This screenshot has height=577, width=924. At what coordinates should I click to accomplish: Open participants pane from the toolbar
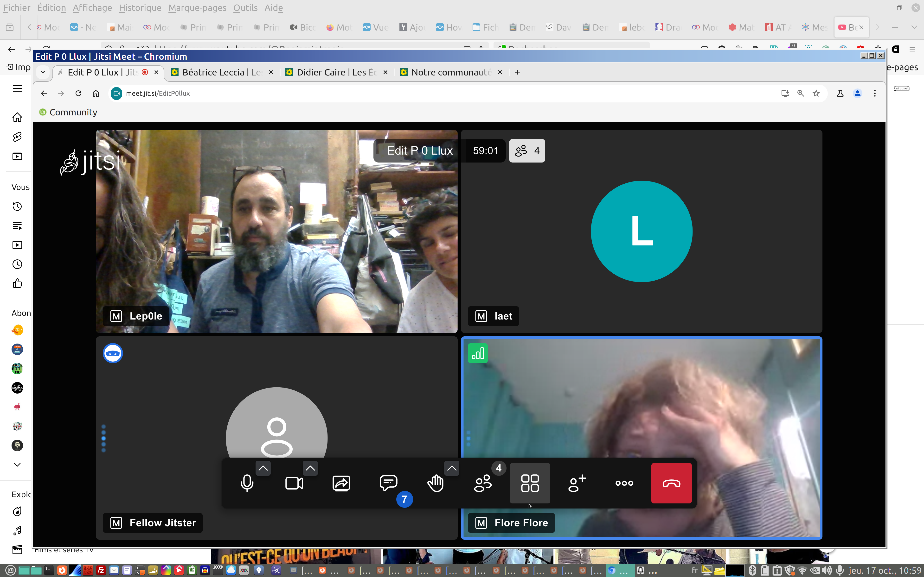[483, 483]
